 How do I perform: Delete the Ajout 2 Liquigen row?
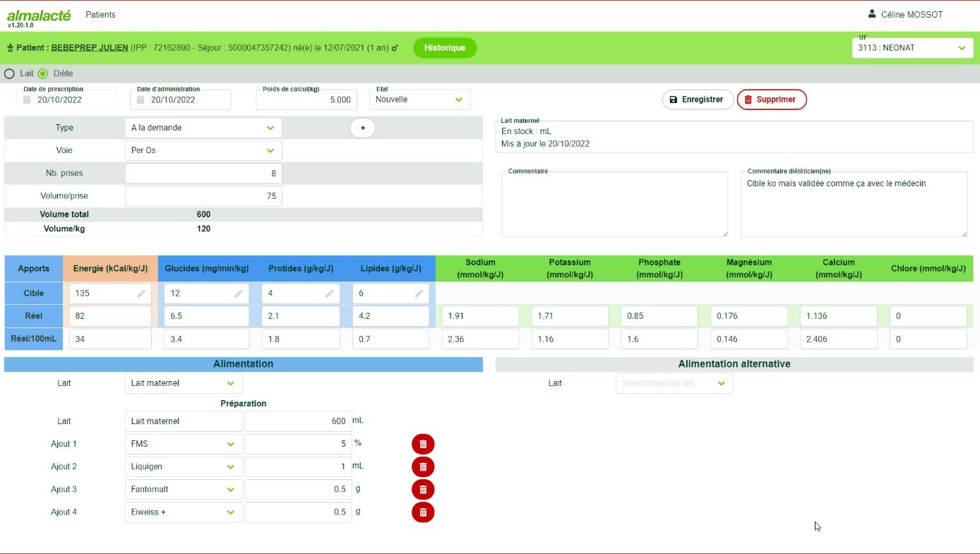423,466
